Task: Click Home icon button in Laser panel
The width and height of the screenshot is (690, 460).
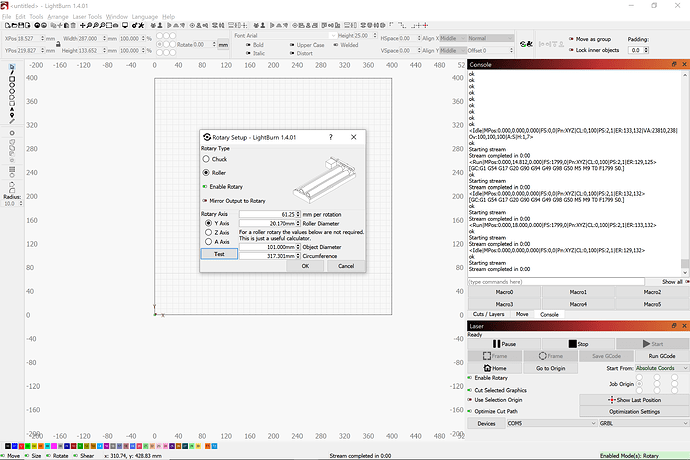Action: (x=495, y=368)
